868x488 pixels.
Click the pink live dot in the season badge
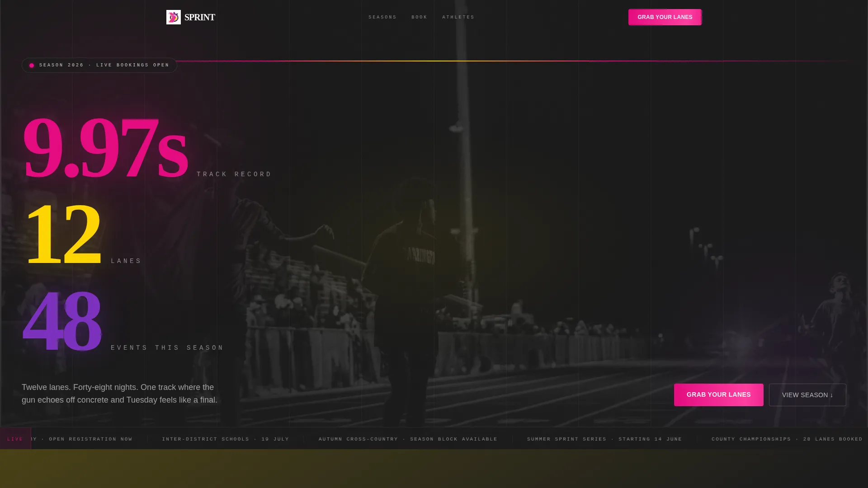[32, 66]
